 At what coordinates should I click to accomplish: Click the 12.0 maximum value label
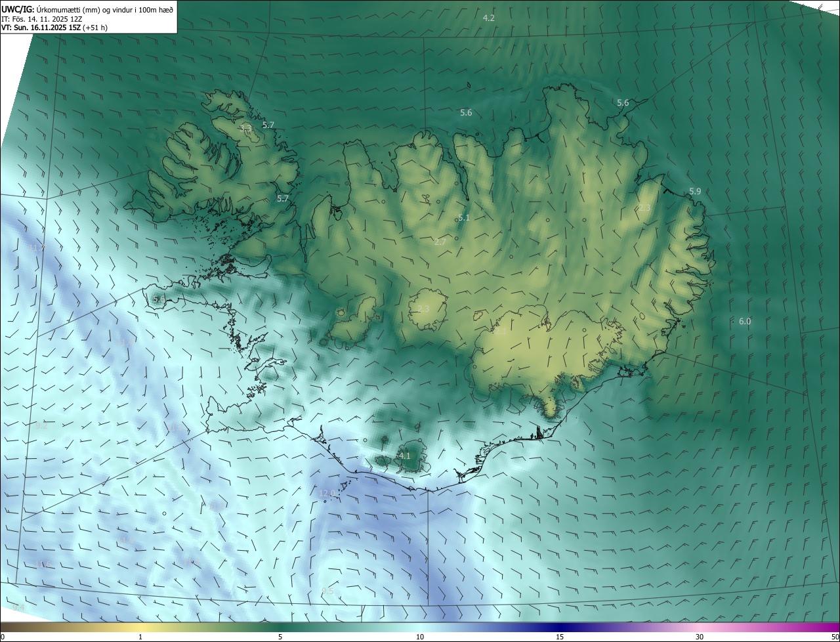(326, 493)
